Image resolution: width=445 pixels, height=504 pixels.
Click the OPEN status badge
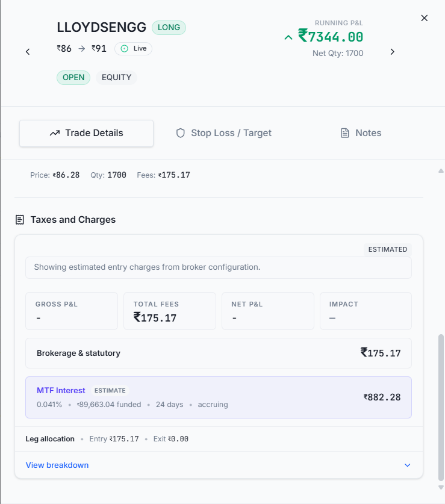click(x=73, y=78)
